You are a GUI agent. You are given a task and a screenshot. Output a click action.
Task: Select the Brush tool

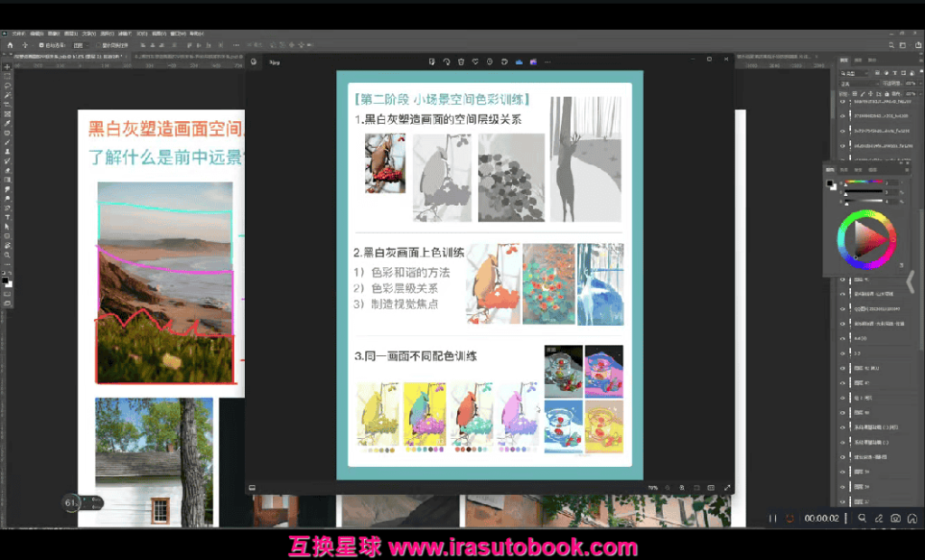pos(7,143)
